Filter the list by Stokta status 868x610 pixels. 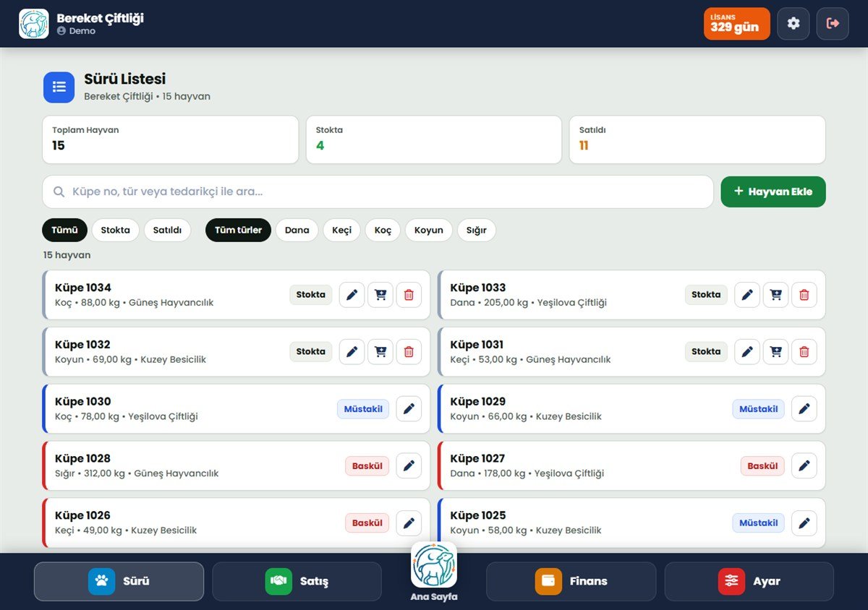coord(115,230)
